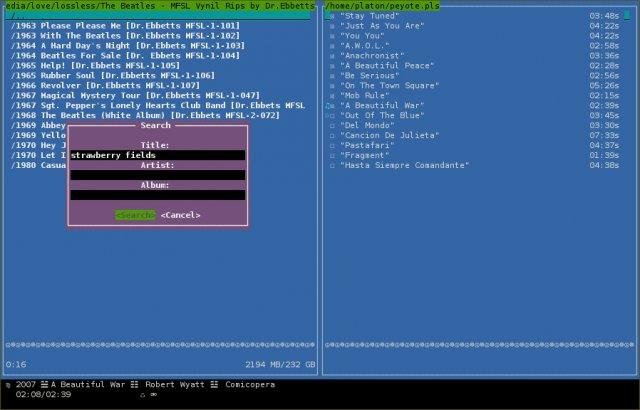This screenshot has height=410, width=640.
Task: Click the square marker before "A Beautiful Peace"
Action: [332, 66]
